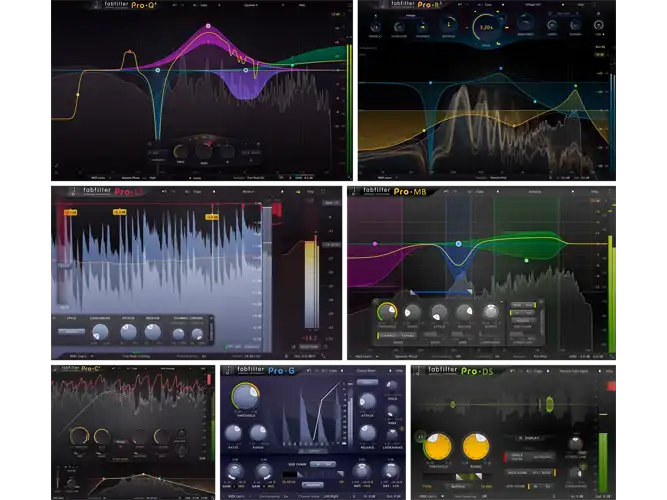Screen dimensions: 667x500
Task: Open the preset browser in Pro-R header
Action: (x=533, y=5)
